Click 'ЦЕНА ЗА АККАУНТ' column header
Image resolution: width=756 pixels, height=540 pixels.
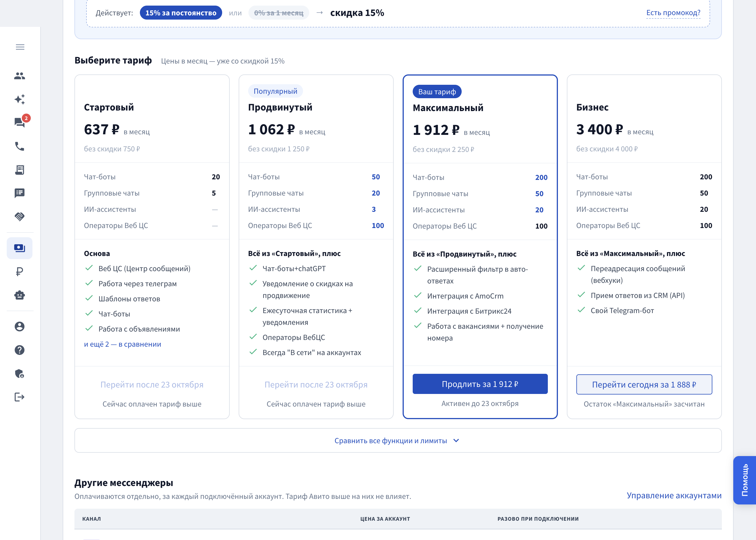[385, 519]
